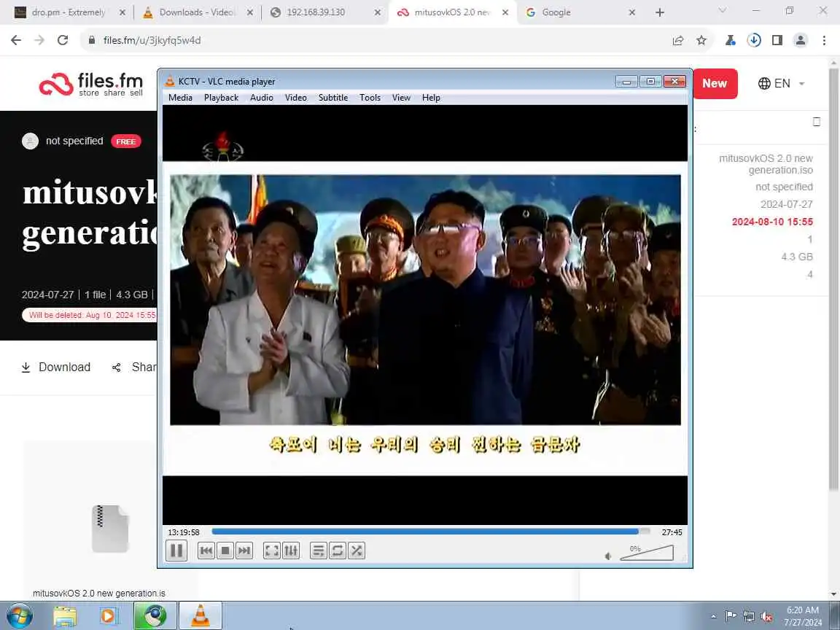The height and width of the screenshot is (630, 840).
Task: Toggle VLC shuffle playback
Action: [x=357, y=551]
